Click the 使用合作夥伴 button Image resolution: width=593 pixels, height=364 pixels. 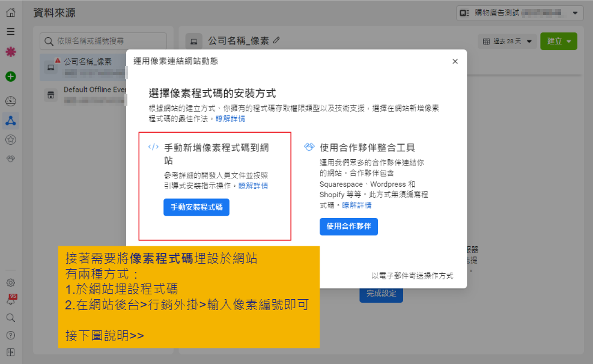coord(348,226)
